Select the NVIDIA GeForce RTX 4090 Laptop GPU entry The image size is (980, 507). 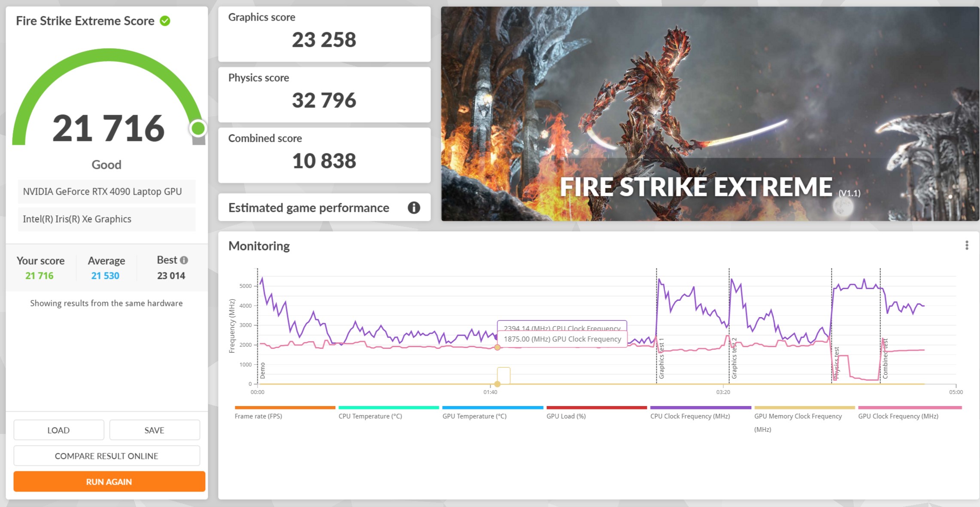(x=103, y=192)
